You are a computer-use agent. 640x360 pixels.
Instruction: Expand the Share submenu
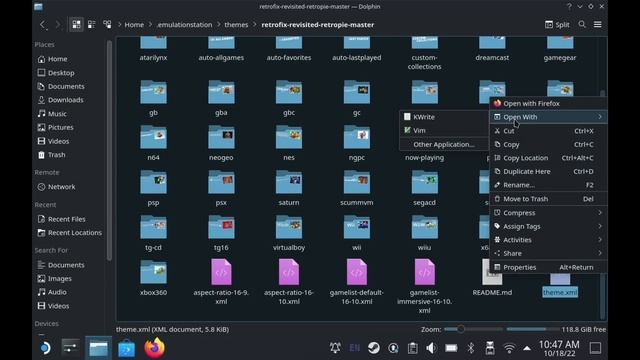click(548, 253)
